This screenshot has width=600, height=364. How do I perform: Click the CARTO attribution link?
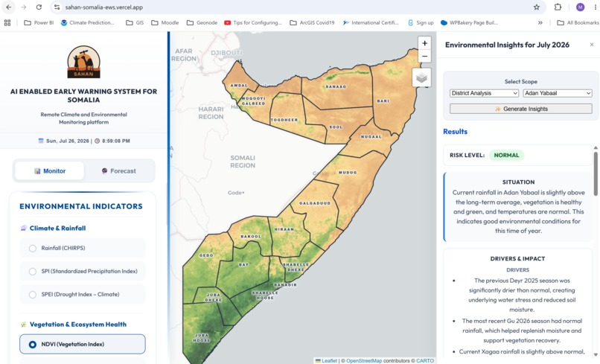tap(425, 360)
